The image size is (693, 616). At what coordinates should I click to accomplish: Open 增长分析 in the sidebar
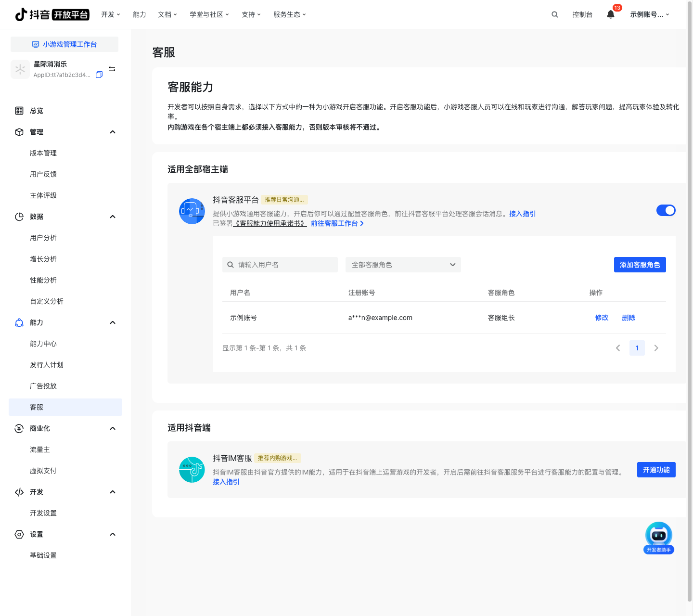click(x=43, y=259)
